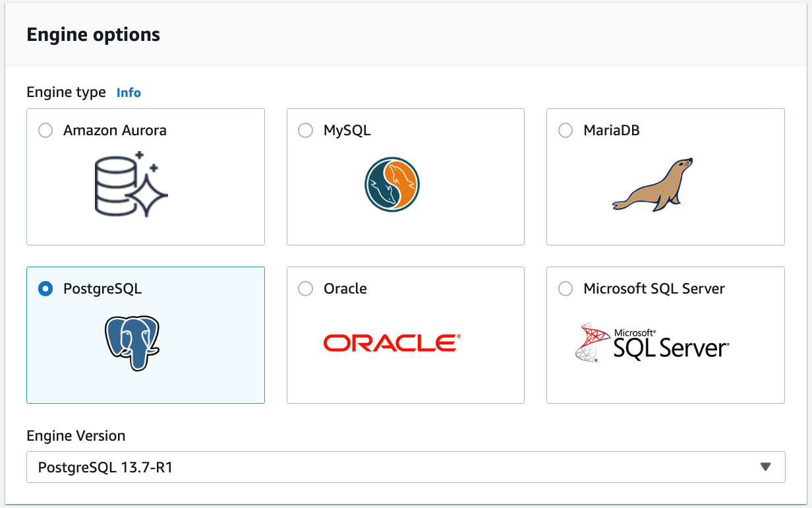The image size is (812, 508).
Task: Choose the MySQL engine card
Action: click(x=405, y=177)
